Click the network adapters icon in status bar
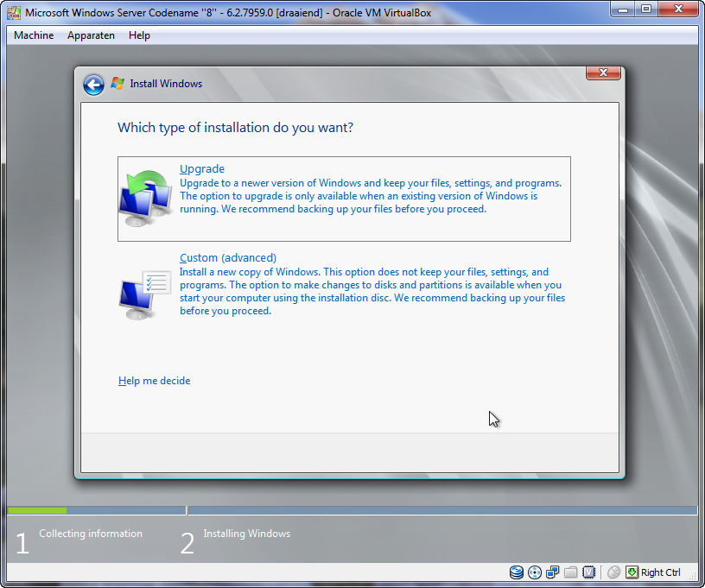This screenshot has height=588, width=705. click(553, 572)
